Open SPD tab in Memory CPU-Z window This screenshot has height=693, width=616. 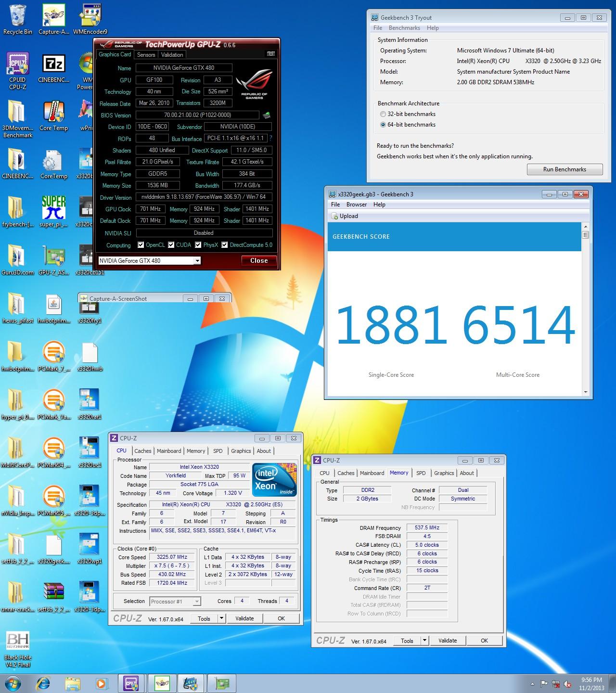421,473
